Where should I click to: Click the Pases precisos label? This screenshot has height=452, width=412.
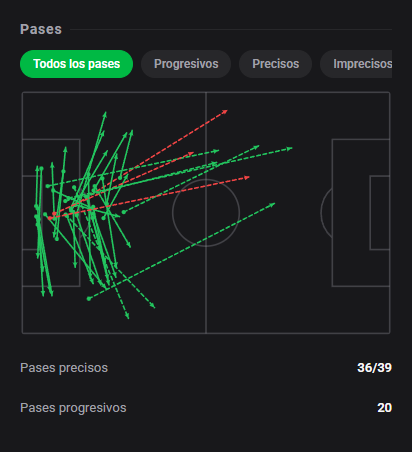click(64, 368)
